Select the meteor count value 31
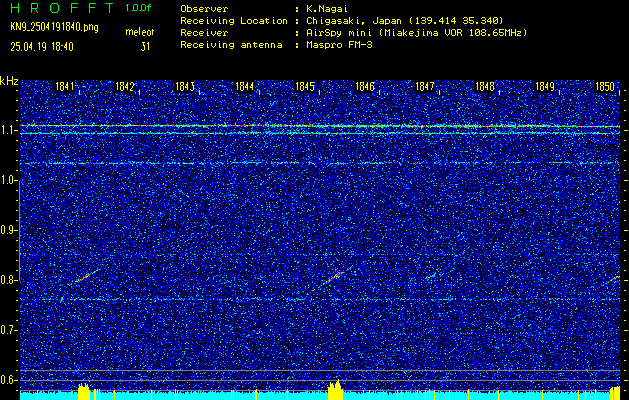Screen dimensions: 629x400 145,47
